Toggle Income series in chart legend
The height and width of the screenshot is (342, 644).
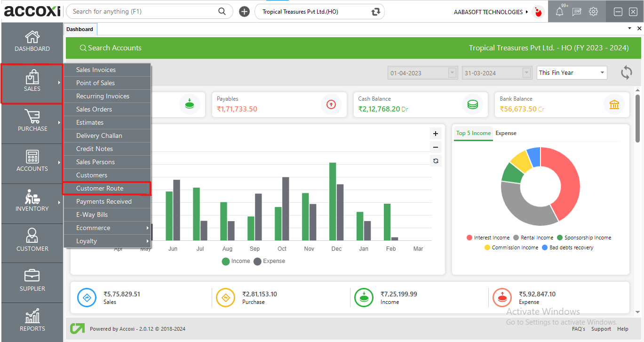(236, 261)
